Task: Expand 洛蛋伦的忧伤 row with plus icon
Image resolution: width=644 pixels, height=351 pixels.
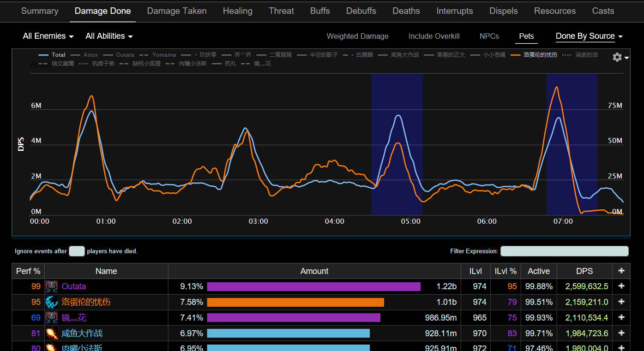Action: coord(621,302)
